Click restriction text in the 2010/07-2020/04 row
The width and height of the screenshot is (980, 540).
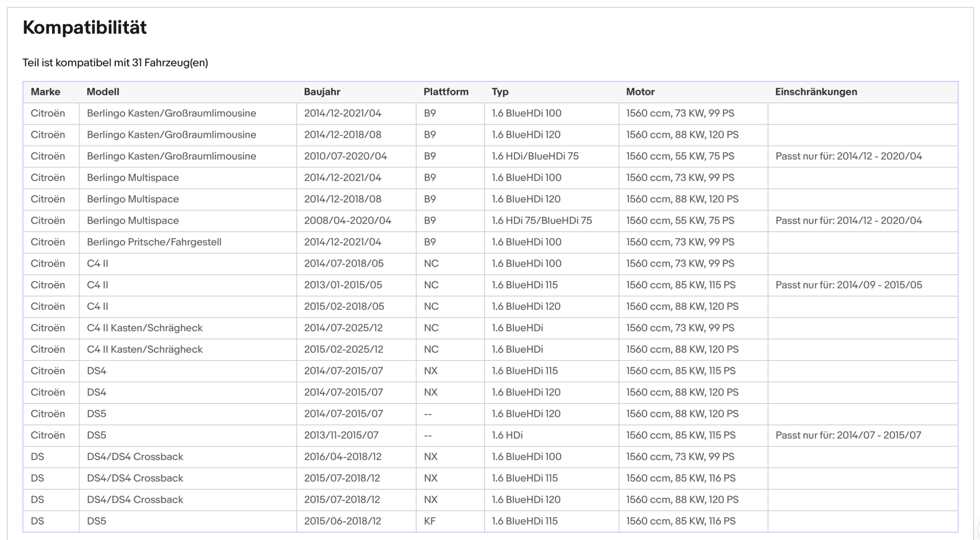tap(848, 156)
